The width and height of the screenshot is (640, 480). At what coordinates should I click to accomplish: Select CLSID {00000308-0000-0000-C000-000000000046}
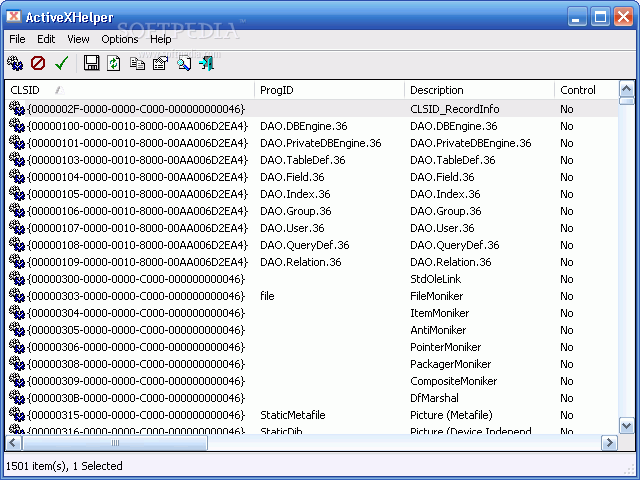coord(136,364)
